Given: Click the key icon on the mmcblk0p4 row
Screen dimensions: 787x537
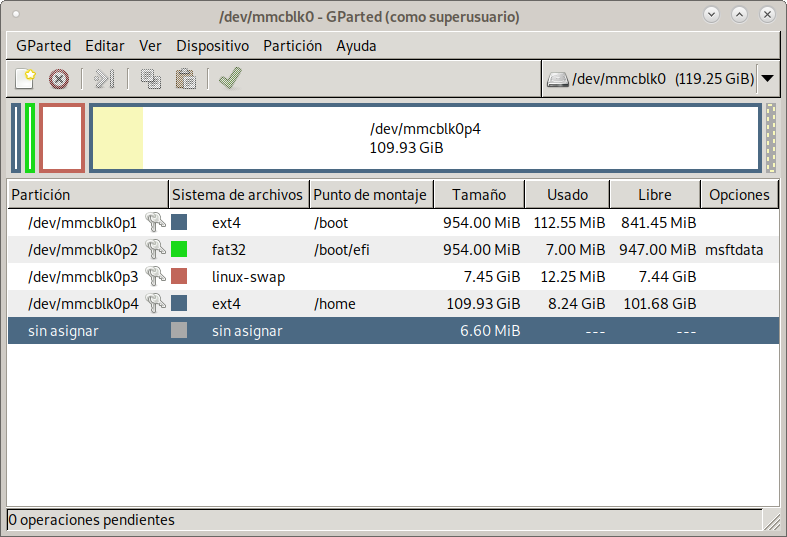Looking at the screenshot, I should click(x=156, y=303).
